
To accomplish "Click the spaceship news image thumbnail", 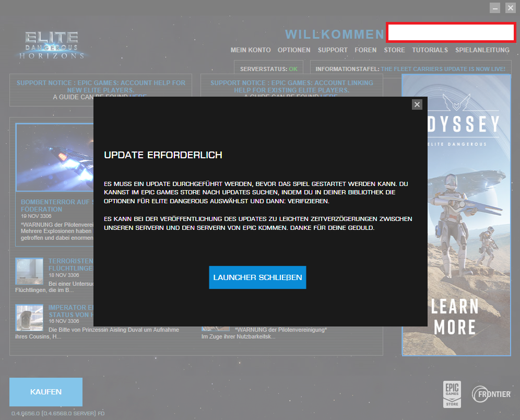I will 55,157.
